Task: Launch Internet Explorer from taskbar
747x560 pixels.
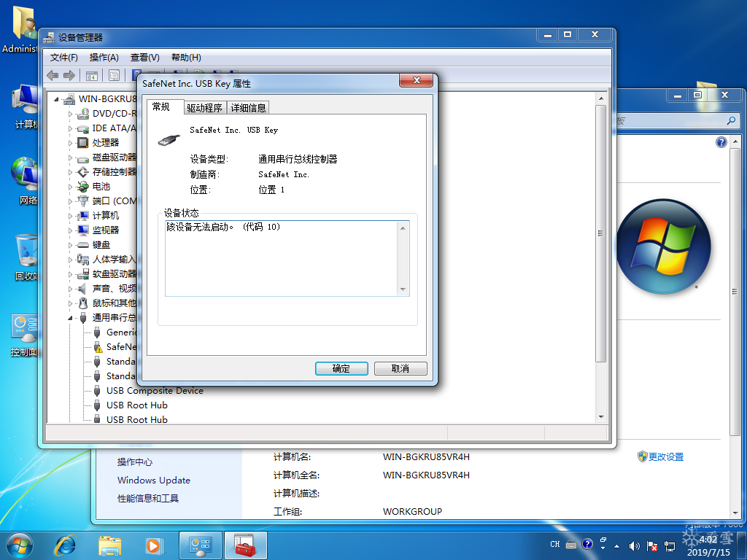Action: click(x=65, y=545)
